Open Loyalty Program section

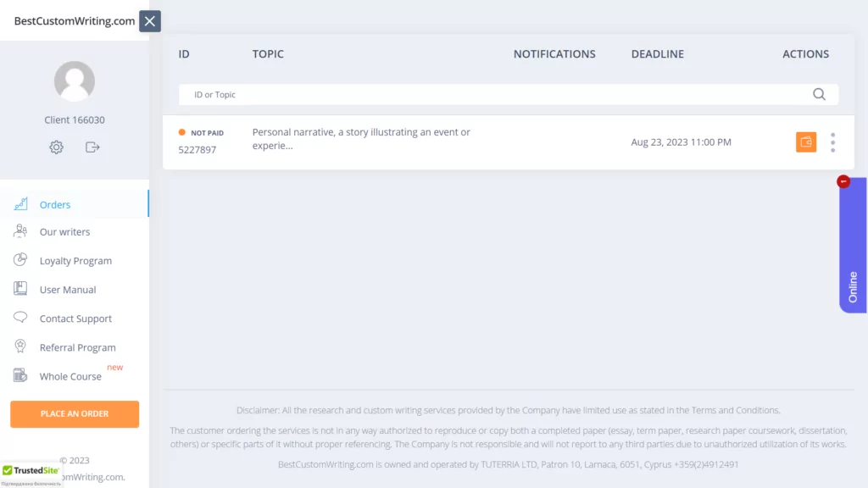[x=75, y=261]
